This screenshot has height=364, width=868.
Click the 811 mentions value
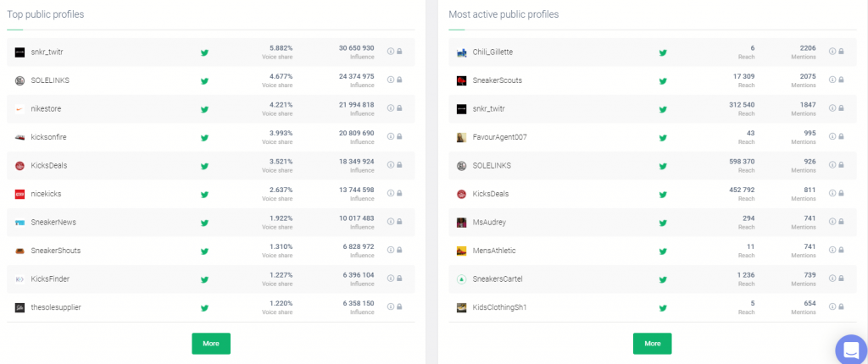pos(810,190)
